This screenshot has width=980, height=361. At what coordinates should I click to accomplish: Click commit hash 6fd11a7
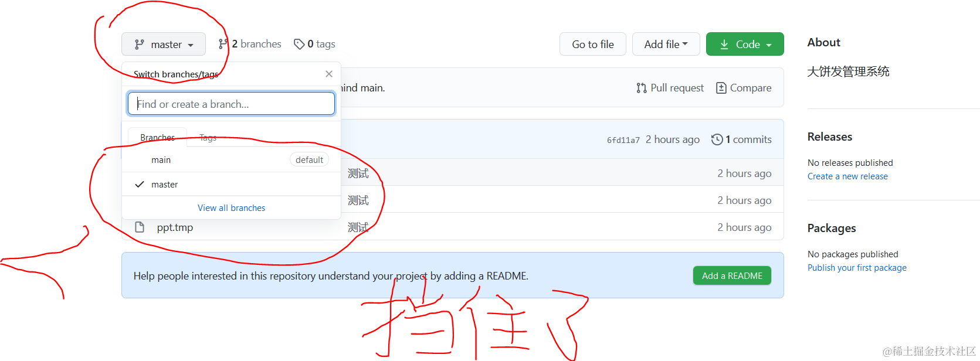pyautogui.click(x=623, y=140)
